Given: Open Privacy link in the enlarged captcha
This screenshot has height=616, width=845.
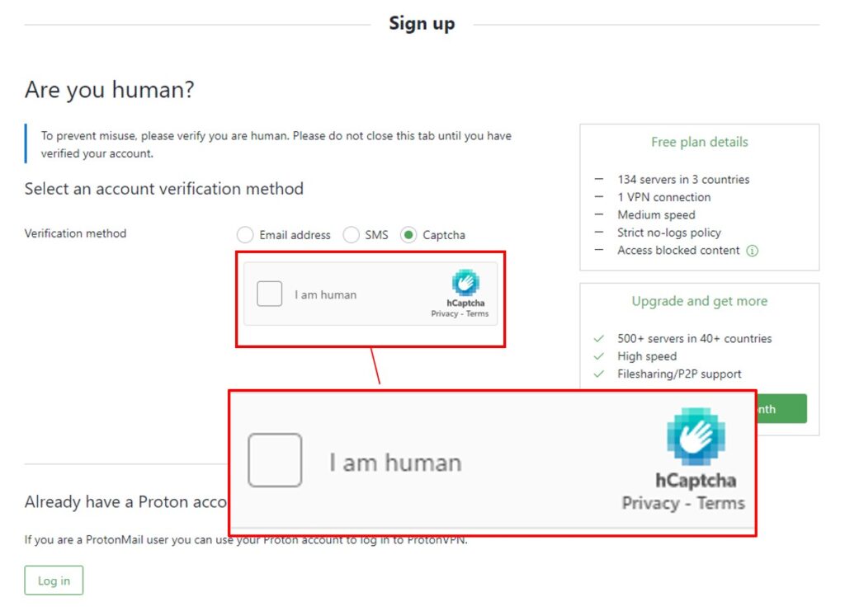Looking at the screenshot, I should [651, 503].
